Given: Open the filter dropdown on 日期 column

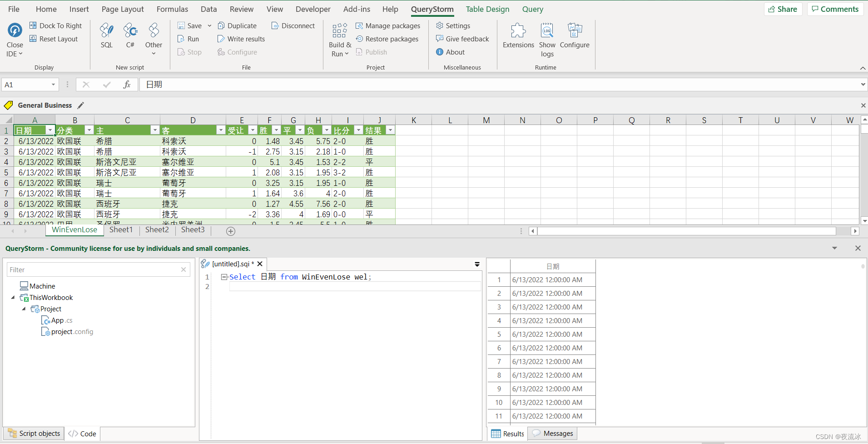Looking at the screenshot, I should (50, 130).
